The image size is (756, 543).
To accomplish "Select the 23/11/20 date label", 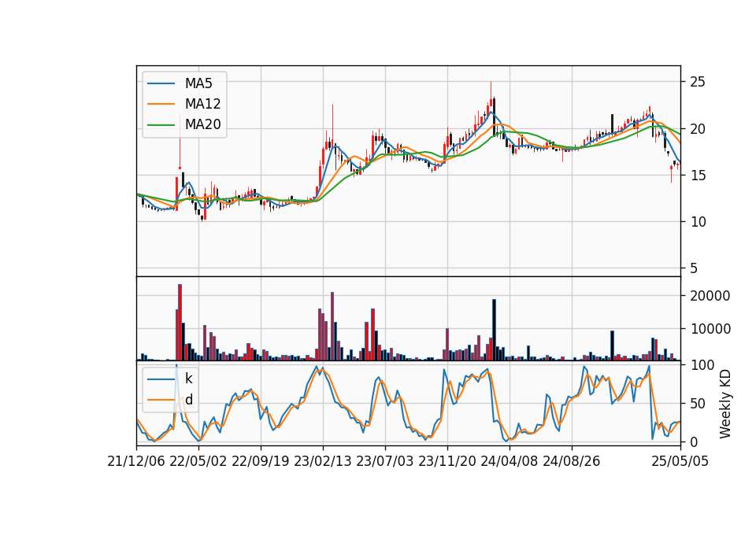I will [447, 462].
